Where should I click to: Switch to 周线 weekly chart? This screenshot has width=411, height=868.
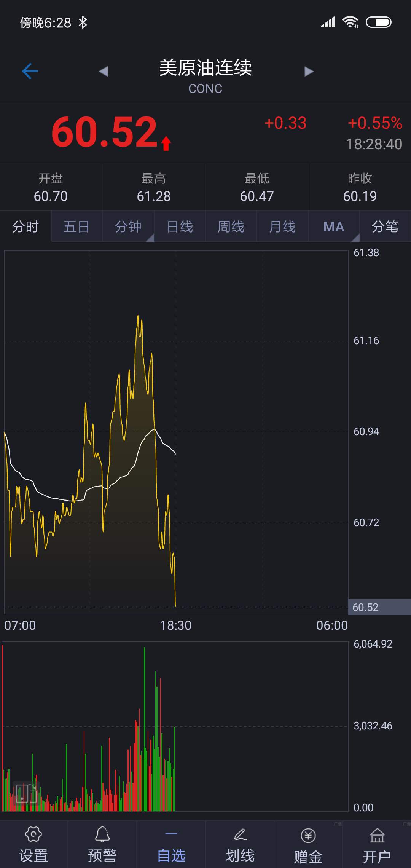tap(231, 227)
